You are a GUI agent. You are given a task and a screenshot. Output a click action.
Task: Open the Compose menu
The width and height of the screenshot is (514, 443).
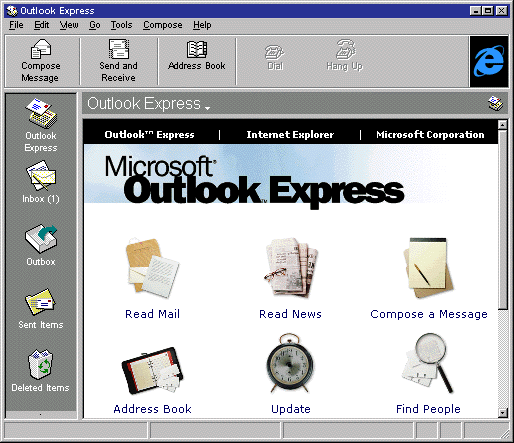163,25
